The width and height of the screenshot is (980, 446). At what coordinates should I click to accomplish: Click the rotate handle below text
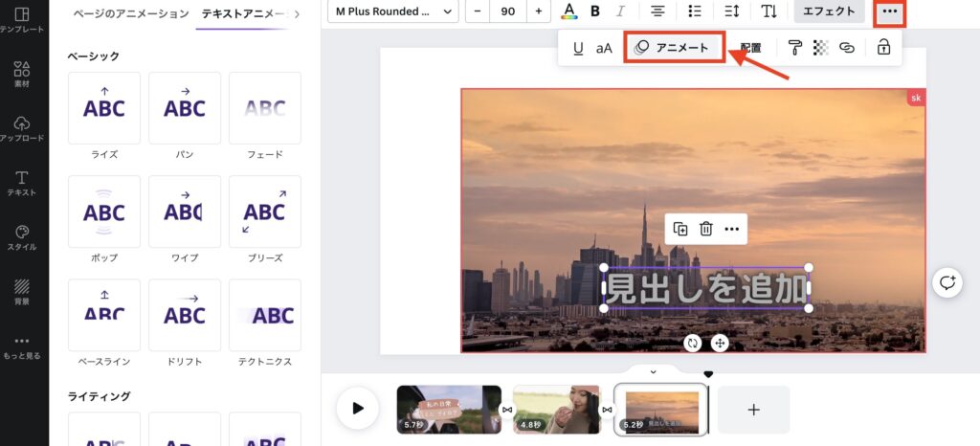tap(693, 343)
